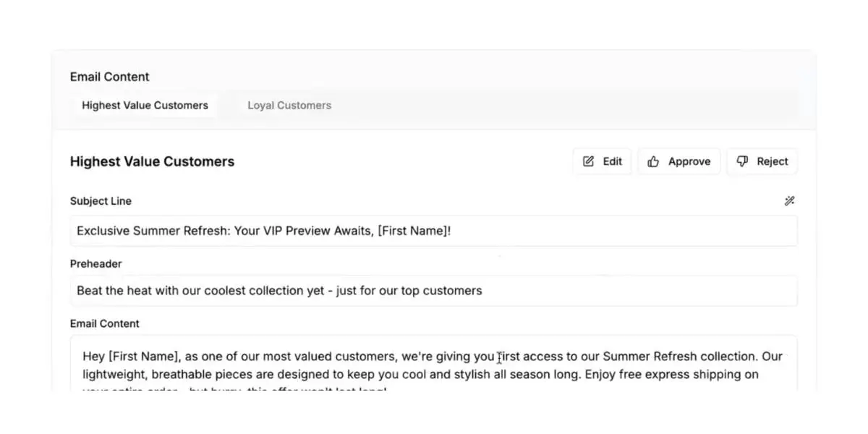The height and width of the screenshot is (434, 868).
Task: Click the thumbs-up icon on Approve
Action: [653, 161]
